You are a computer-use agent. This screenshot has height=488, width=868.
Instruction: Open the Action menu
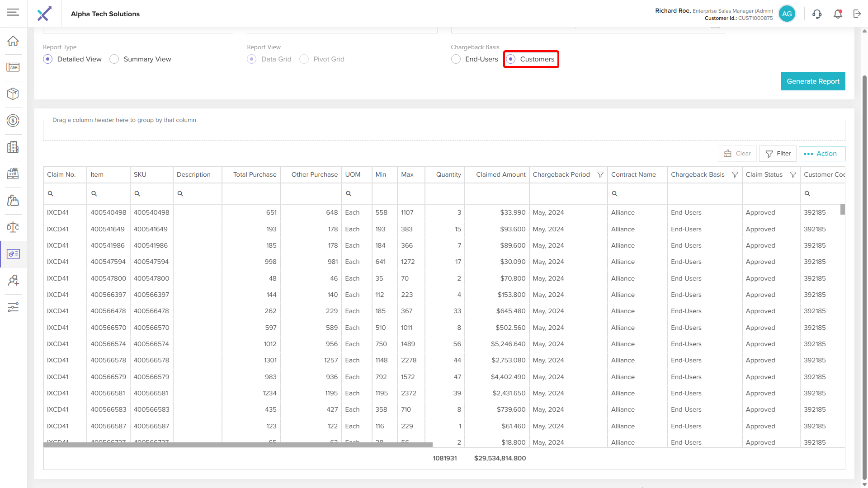pyautogui.click(x=821, y=154)
